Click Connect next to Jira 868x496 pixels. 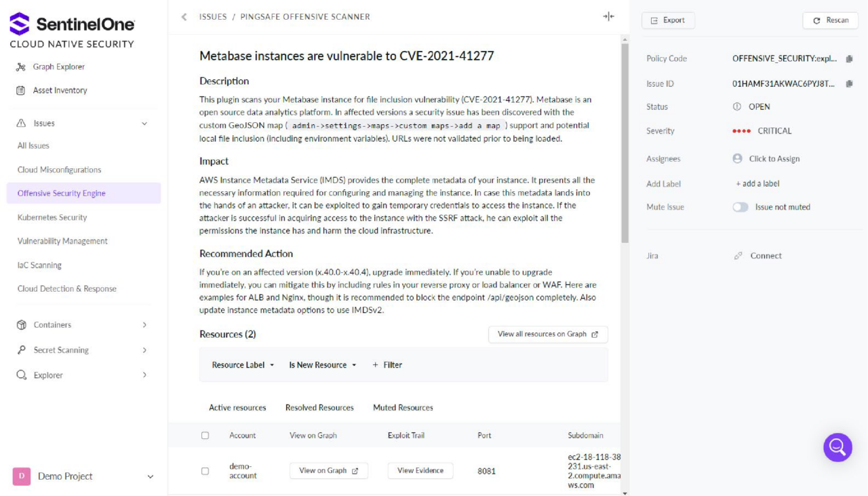point(766,256)
